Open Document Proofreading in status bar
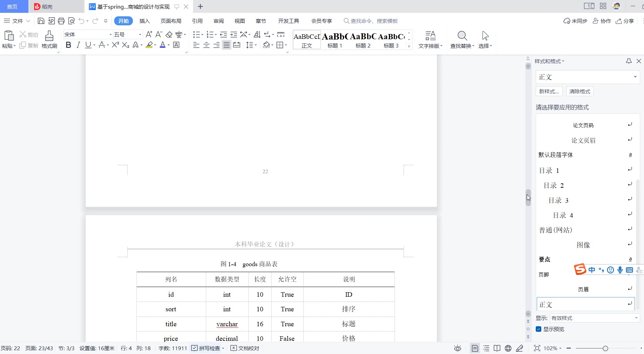This screenshot has width=644, height=354. 245,348
